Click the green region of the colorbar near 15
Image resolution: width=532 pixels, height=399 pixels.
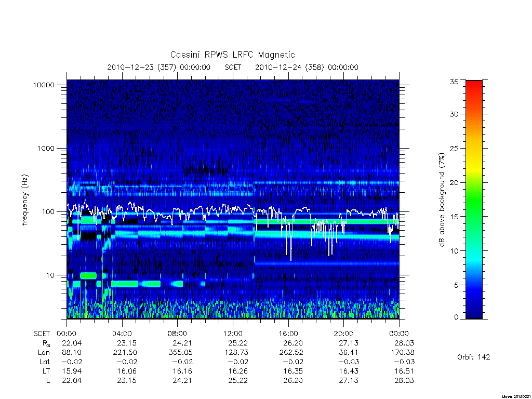click(x=474, y=217)
